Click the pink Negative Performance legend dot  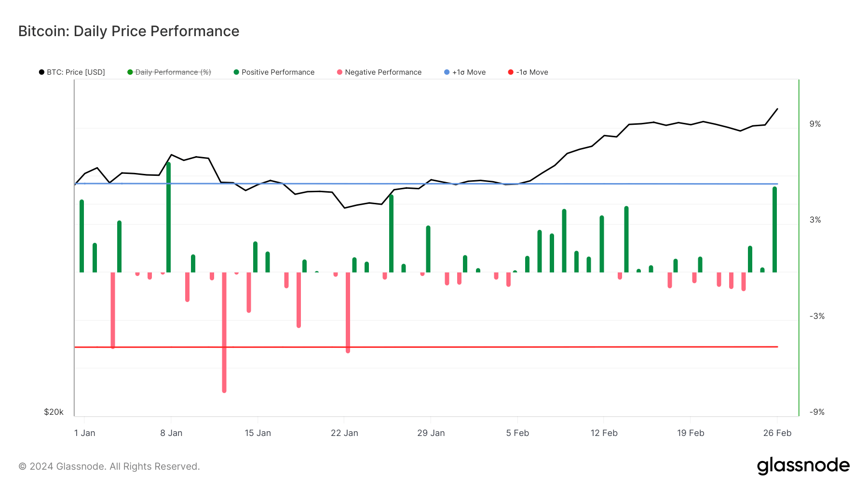[340, 72]
